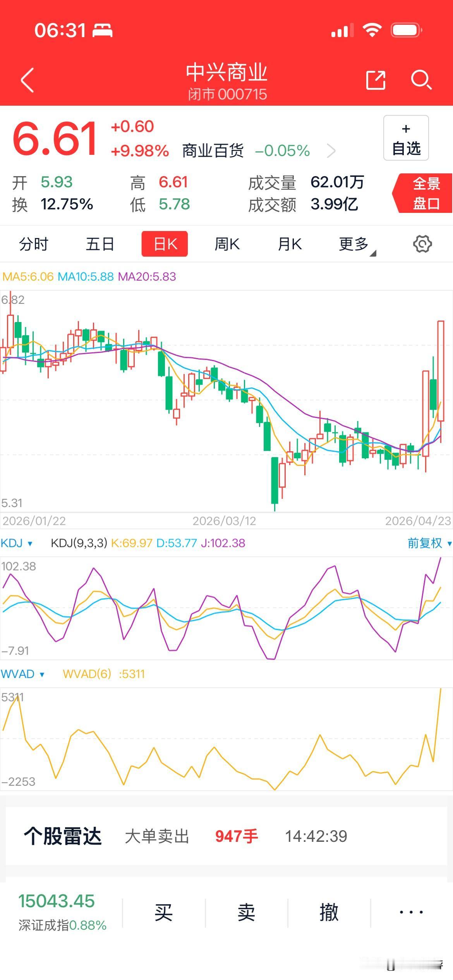Open the 前复权 adjustment dropdown
The image size is (453, 980).
tap(429, 543)
